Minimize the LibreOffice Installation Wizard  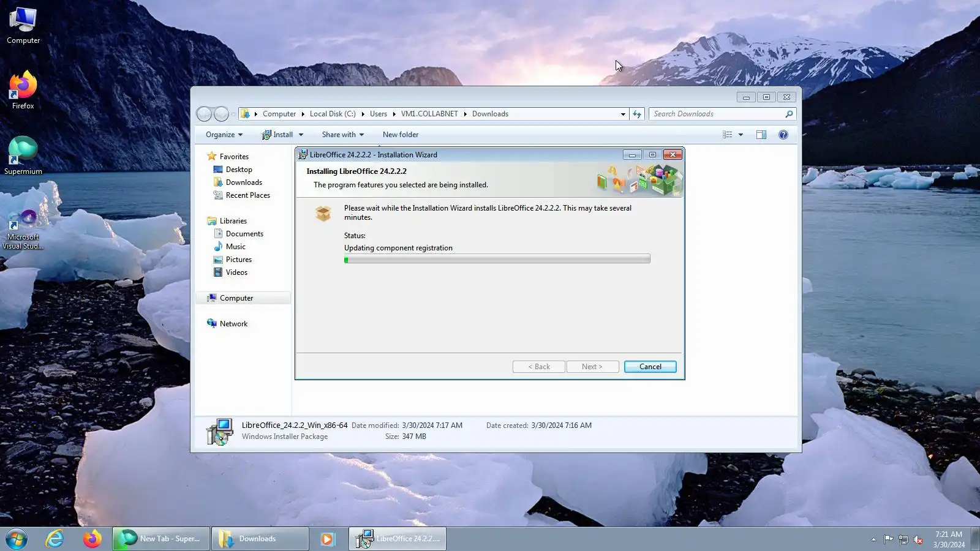pos(632,155)
